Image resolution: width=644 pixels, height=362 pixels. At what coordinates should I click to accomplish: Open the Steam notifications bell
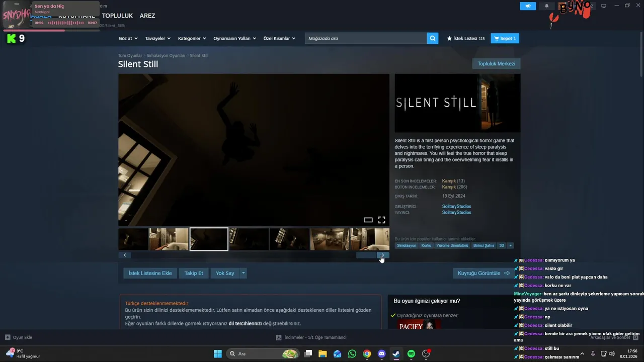click(x=547, y=6)
